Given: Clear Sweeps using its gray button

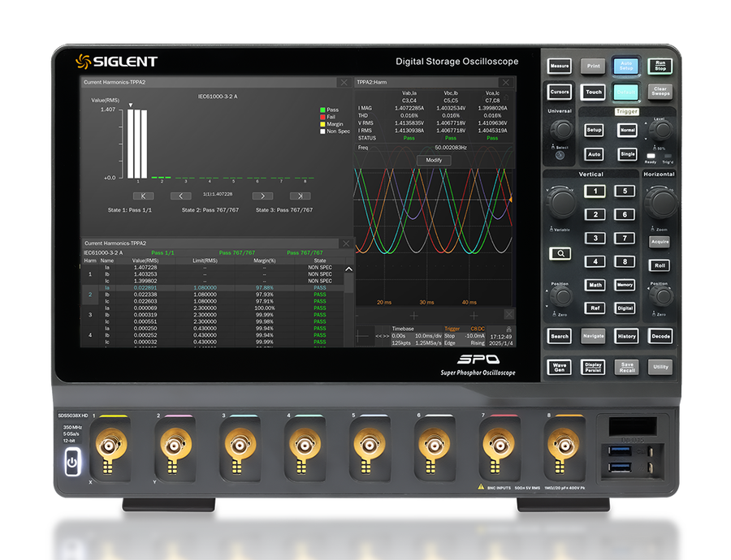Looking at the screenshot, I should click(660, 92).
